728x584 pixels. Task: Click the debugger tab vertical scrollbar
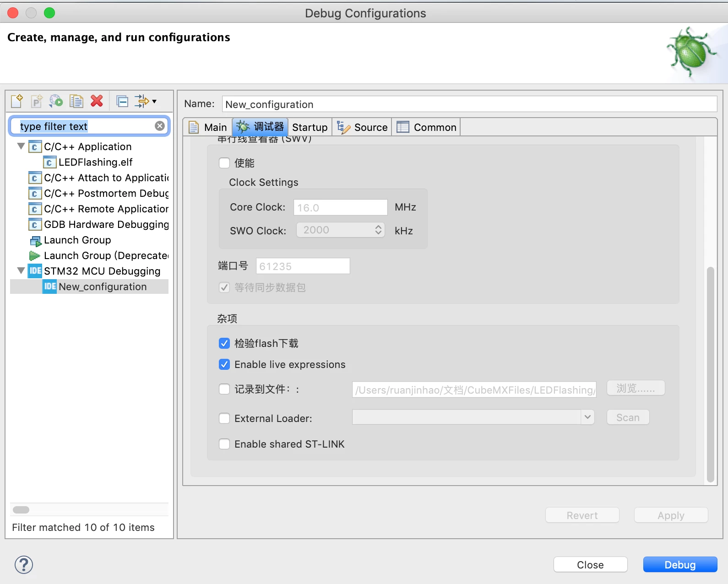click(x=711, y=374)
